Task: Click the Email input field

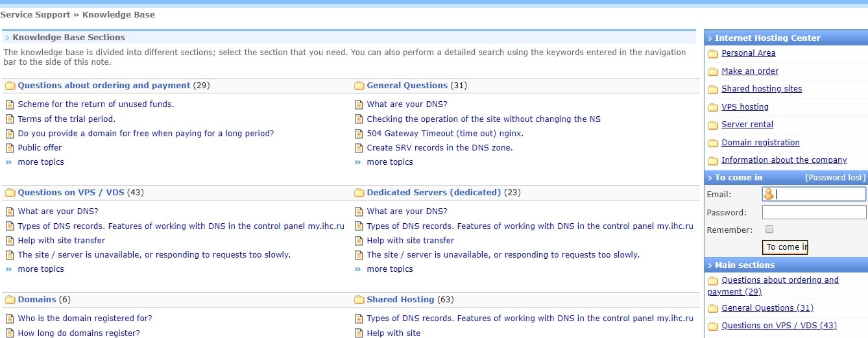Action: (814, 194)
